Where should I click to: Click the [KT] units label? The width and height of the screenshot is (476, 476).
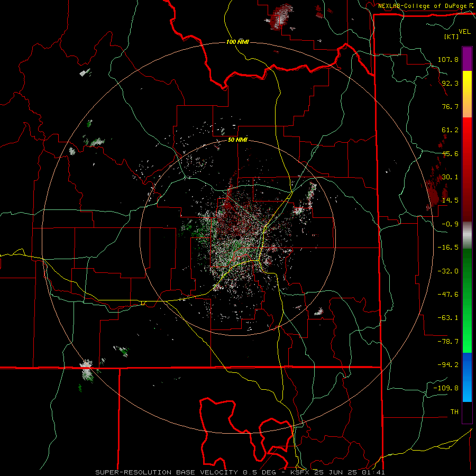coord(452,36)
